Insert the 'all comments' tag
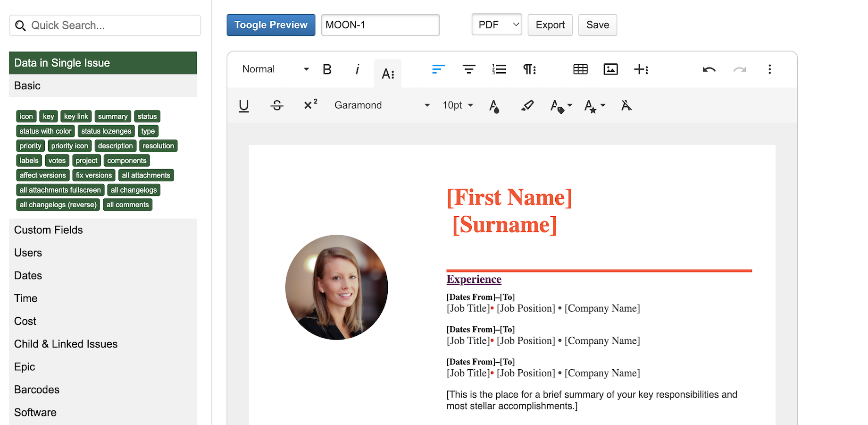 127,204
